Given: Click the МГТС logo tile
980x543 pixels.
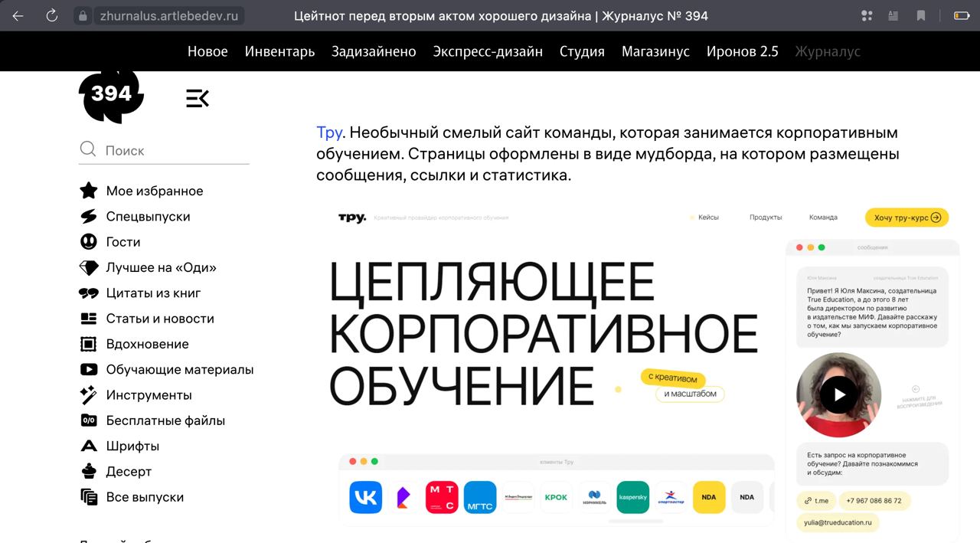Looking at the screenshot, I should tap(481, 497).
